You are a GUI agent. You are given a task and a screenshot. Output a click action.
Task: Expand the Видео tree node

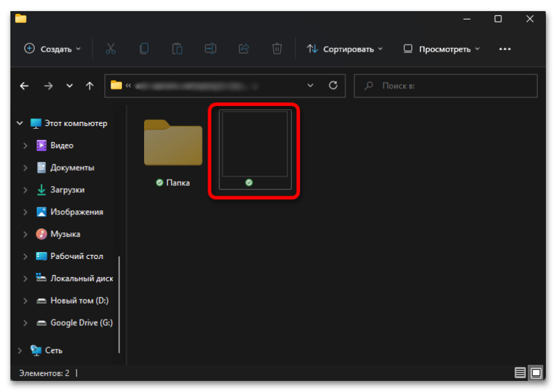pyautogui.click(x=26, y=146)
